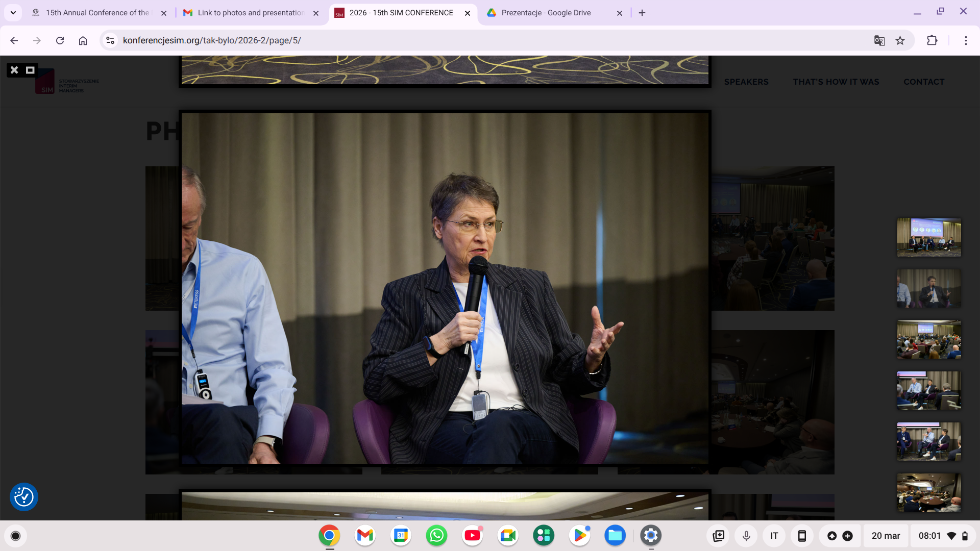The image size is (980, 551).
Task: Launch Google Chrome from the shelf
Action: 329,536
